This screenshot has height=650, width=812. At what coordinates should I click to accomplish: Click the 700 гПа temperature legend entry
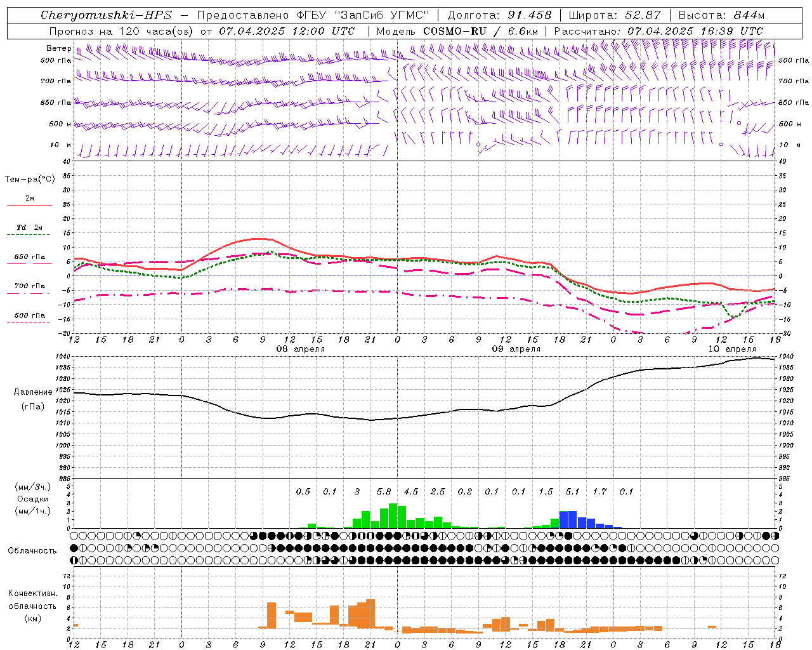point(29,286)
